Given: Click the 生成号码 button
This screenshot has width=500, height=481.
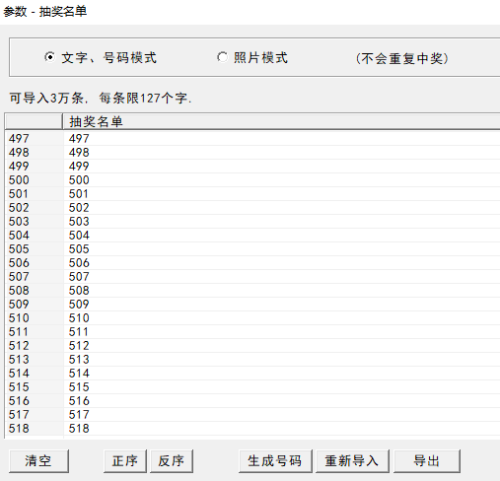Looking at the screenshot, I should click(275, 461).
